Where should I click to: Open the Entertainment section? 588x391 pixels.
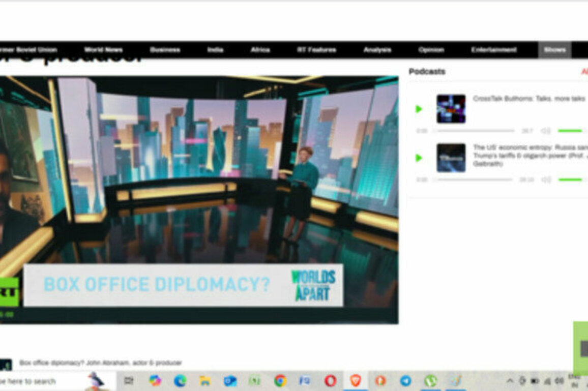[x=494, y=50]
